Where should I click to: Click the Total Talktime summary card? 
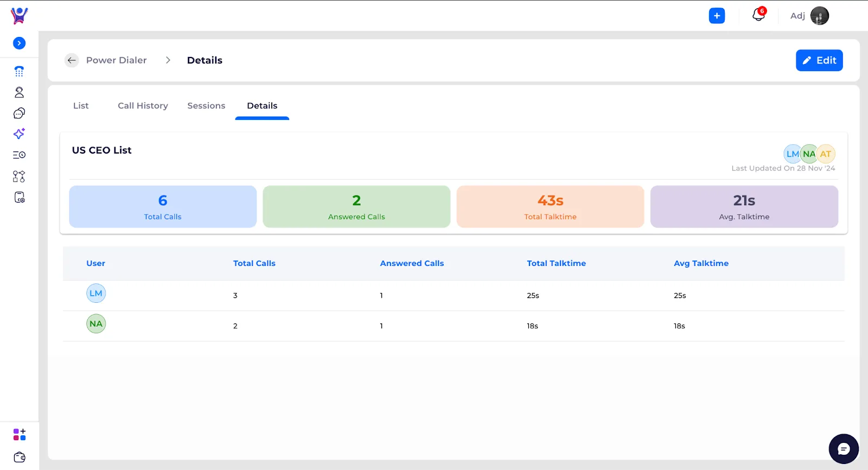pyautogui.click(x=550, y=207)
